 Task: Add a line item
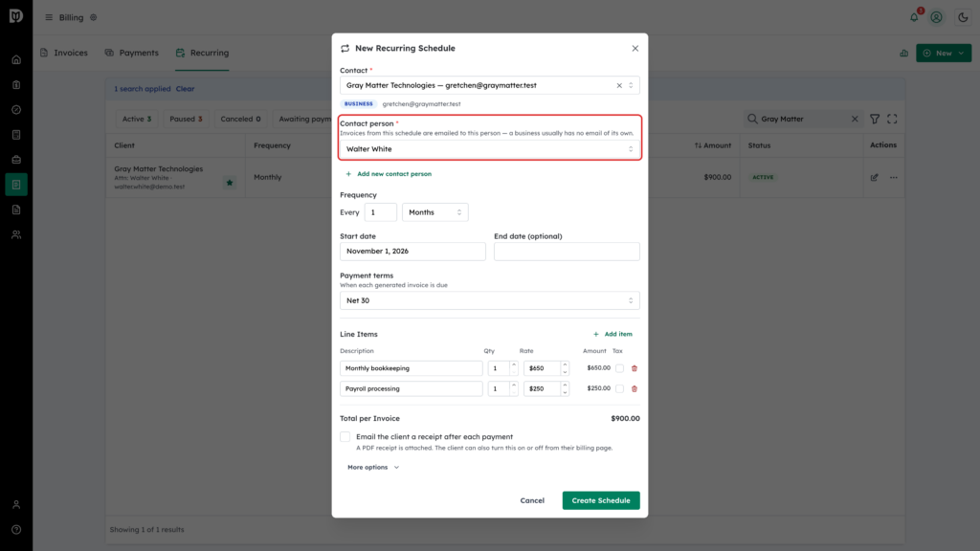tap(612, 334)
